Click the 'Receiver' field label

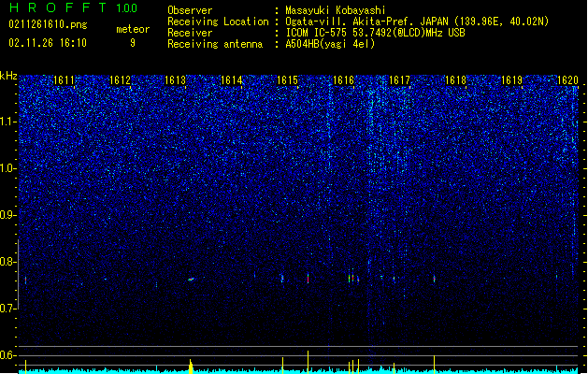190,33
